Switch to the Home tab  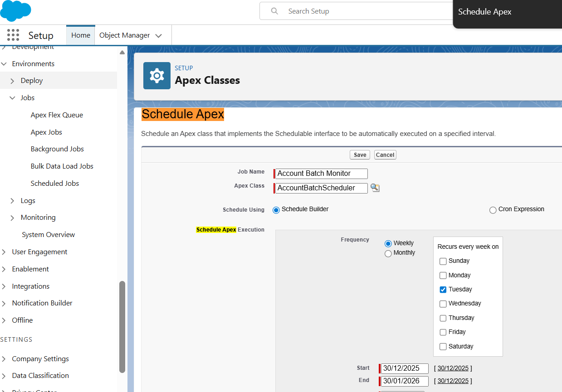click(81, 35)
